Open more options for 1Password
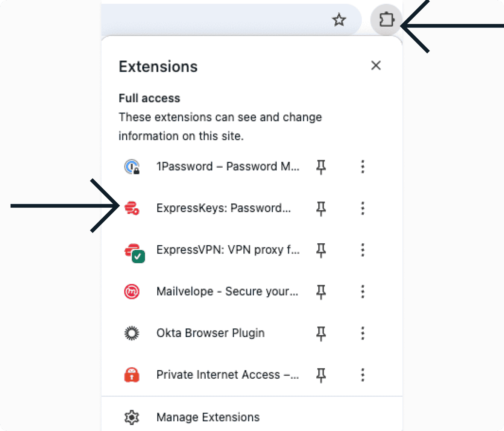This screenshot has height=431, width=504. 363,166
